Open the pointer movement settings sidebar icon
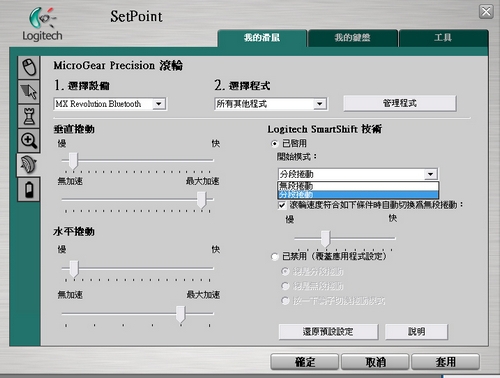 29,92
